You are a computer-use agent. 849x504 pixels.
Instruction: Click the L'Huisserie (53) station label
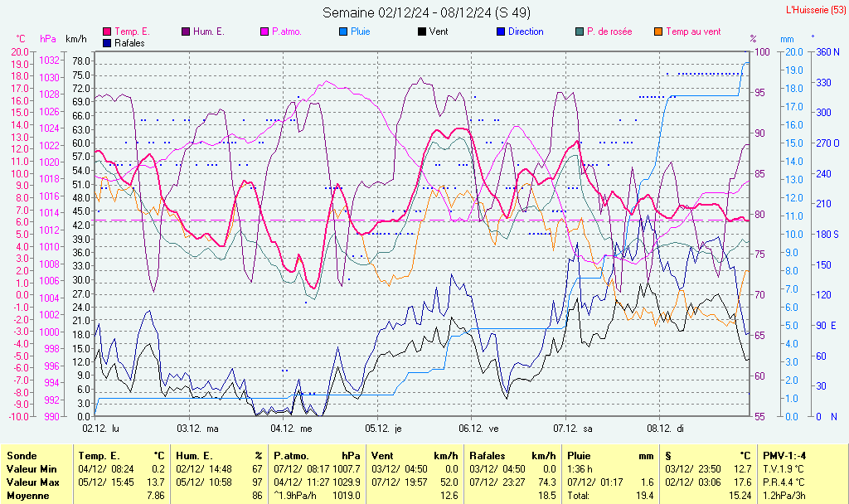click(816, 10)
